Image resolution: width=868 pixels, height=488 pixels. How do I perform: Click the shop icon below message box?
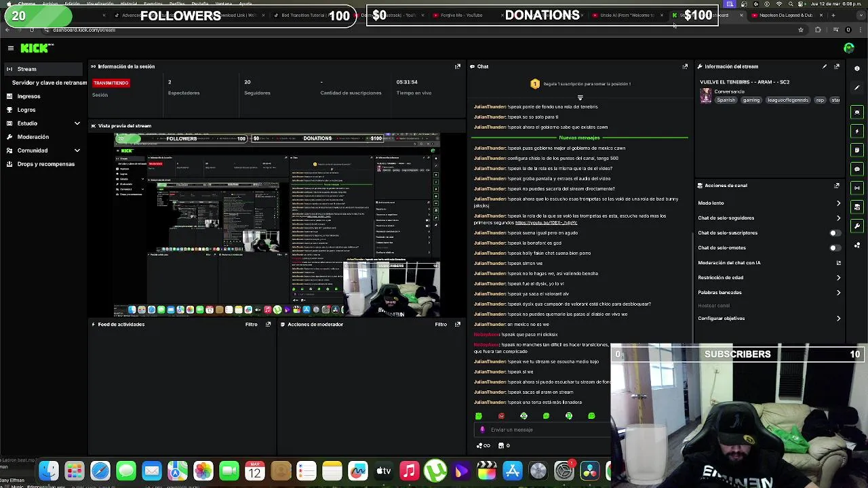coord(501,445)
